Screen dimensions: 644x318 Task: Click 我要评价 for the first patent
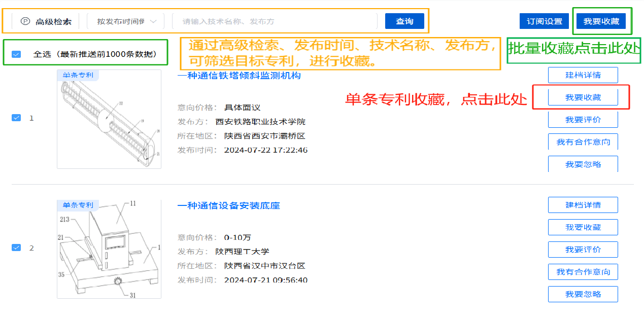click(583, 120)
